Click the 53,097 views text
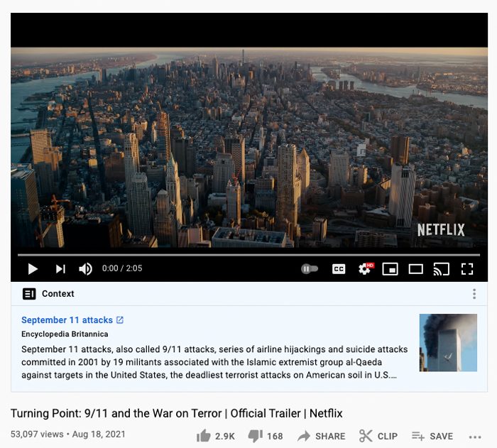Image resolution: width=497 pixels, height=448 pixels. (37, 434)
